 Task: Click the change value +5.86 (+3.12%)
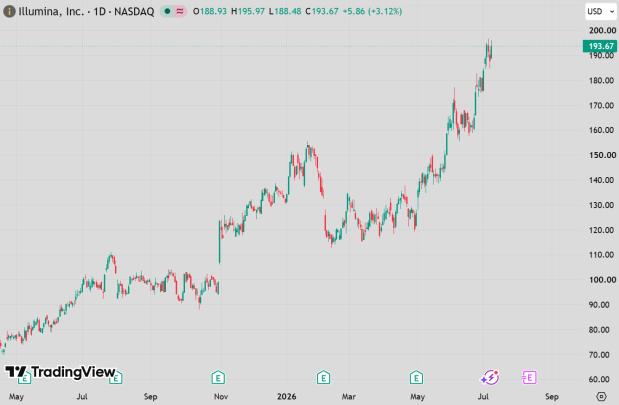click(372, 11)
